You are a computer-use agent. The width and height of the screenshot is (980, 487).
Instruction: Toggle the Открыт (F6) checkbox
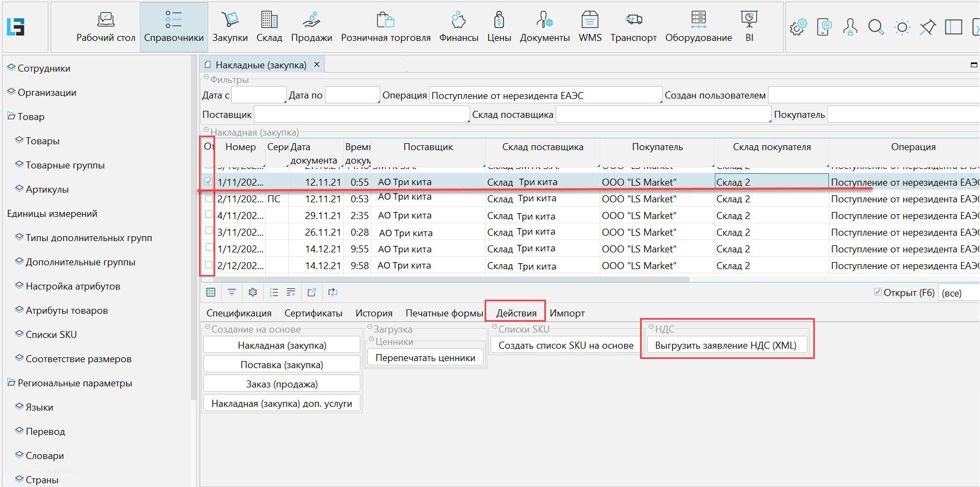(878, 292)
